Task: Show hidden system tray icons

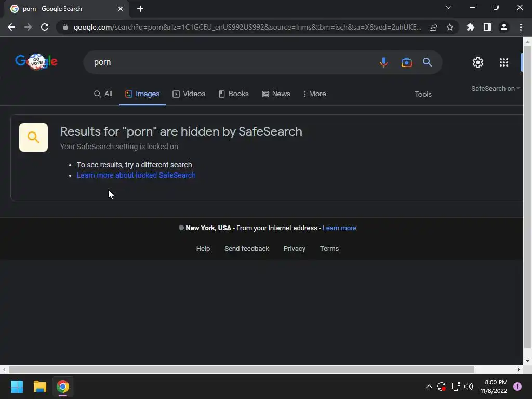Action: point(429,387)
